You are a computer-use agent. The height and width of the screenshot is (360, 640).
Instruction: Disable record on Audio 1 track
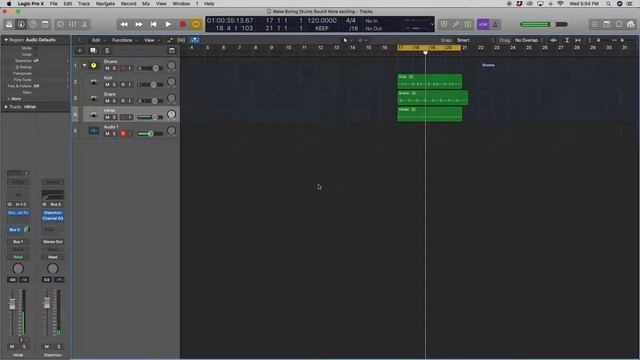[x=123, y=133]
